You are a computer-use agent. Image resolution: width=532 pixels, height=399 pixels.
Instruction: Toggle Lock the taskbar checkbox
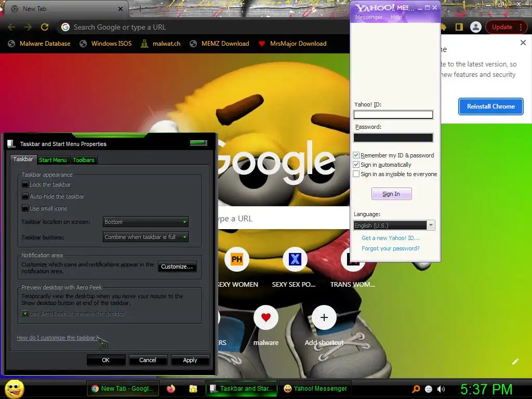[25, 184]
